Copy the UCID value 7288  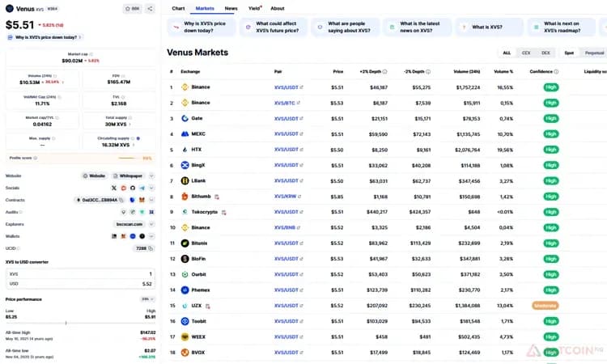151,248
